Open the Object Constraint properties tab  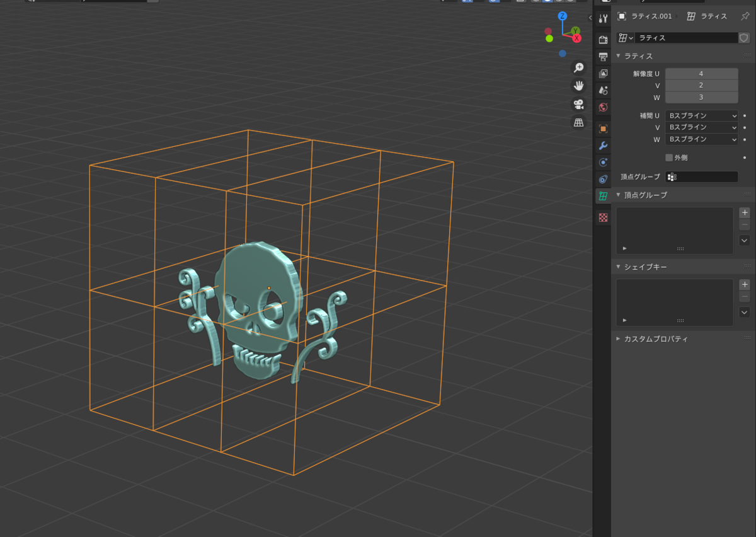click(x=603, y=179)
